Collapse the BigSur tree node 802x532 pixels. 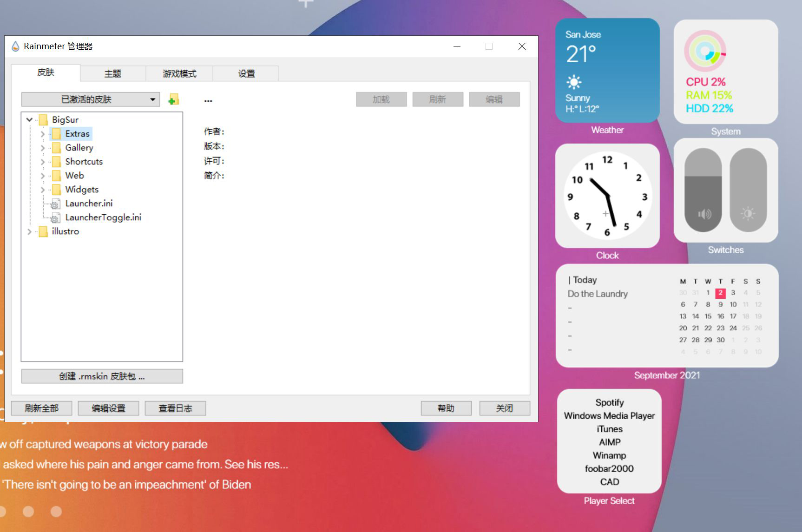coord(29,119)
